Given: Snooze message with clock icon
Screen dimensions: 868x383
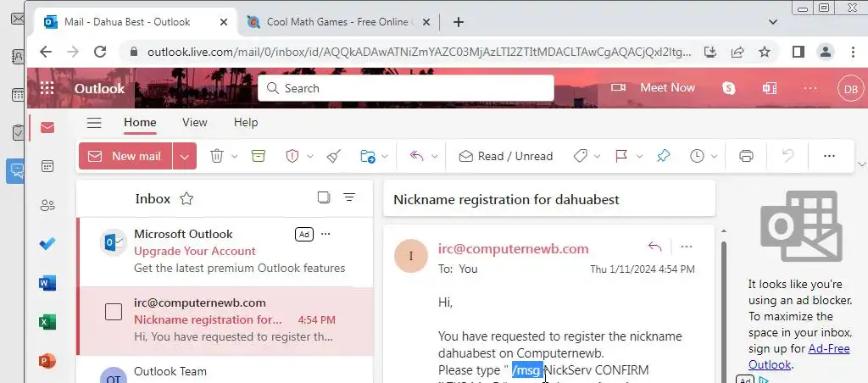Looking at the screenshot, I should pyautogui.click(x=697, y=156).
